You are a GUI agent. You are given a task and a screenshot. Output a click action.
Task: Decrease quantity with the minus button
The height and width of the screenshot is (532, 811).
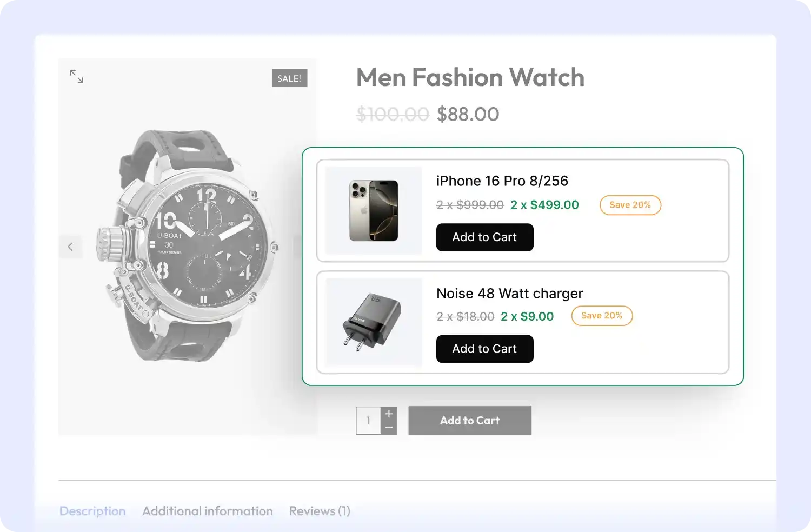(x=389, y=428)
